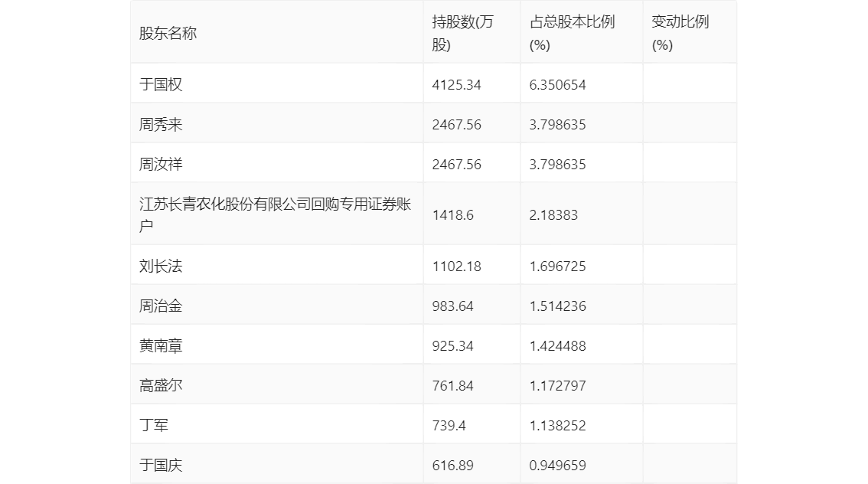Select shareholder name 丁军
This screenshot has height=484, width=868.
[x=153, y=425]
